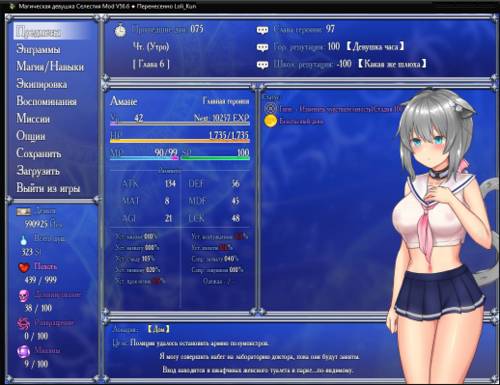
Task: Click the stopwatch elapsed-days icon
Action: click(120, 30)
